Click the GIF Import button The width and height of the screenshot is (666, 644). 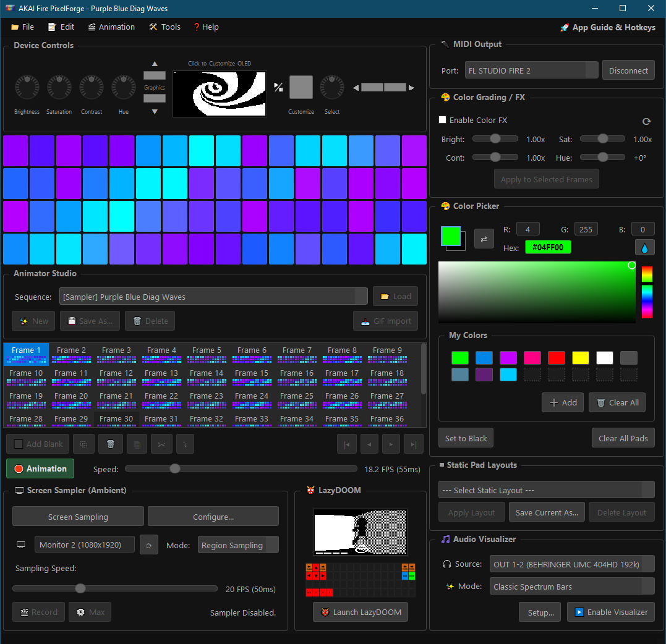pos(385,321)
